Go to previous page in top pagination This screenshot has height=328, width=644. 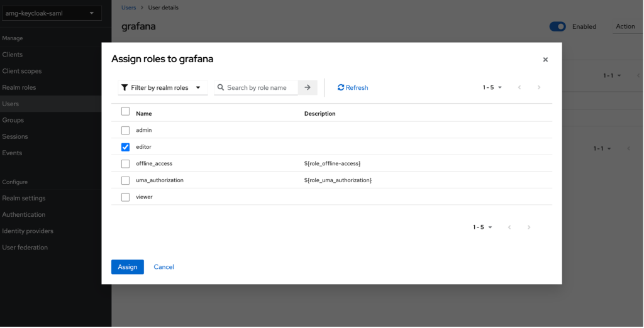coord(519,87)
